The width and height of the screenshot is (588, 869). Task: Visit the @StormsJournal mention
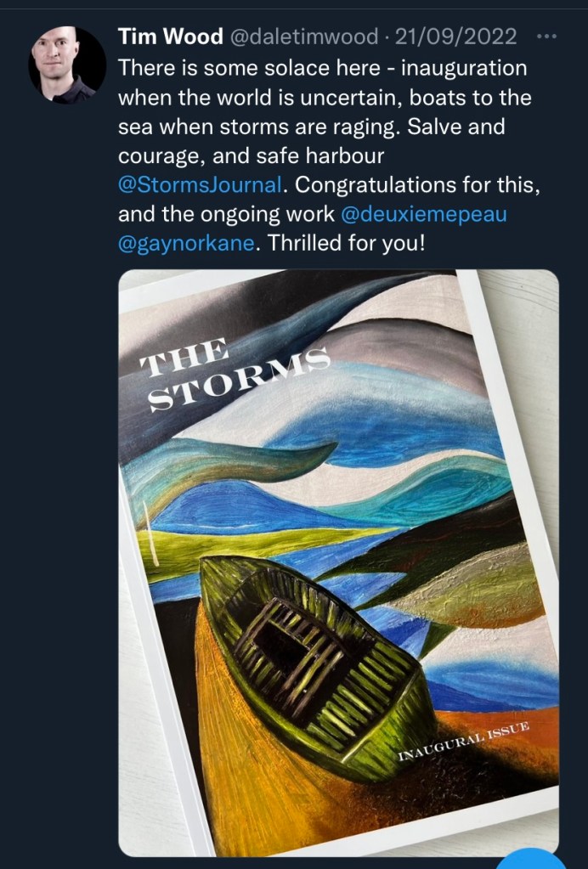click(201, 184)
